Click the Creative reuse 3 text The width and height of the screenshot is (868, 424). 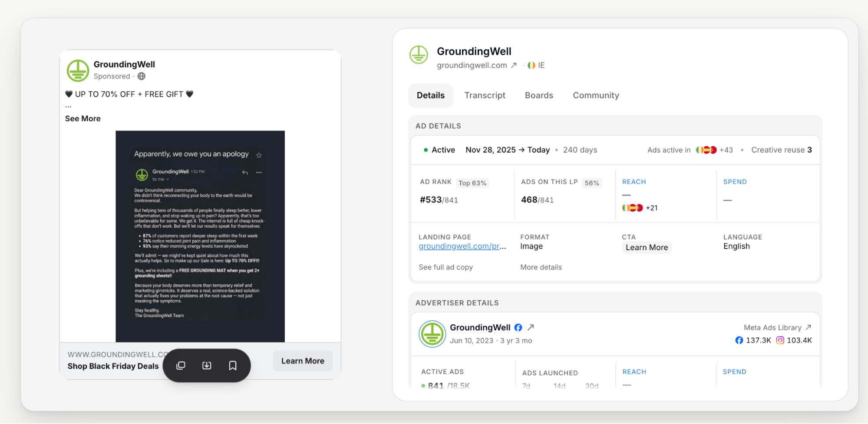click(782, 150)
